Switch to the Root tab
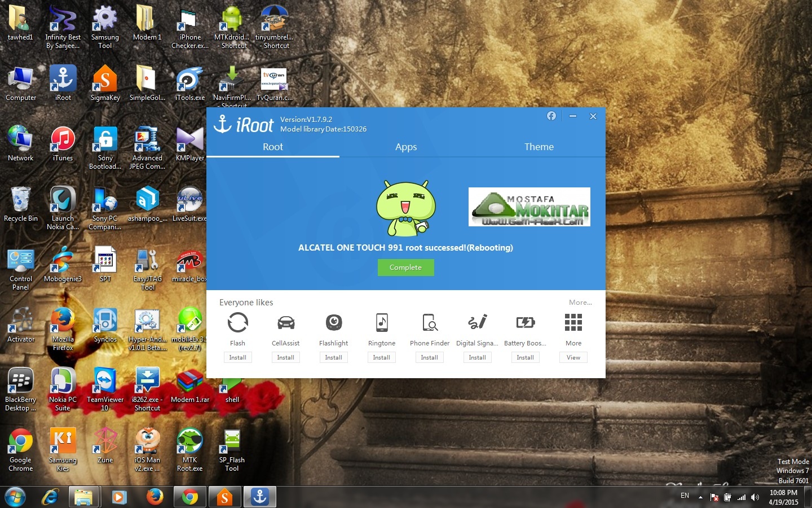Screen dimensions: 812x508 (x=273, y=147)
